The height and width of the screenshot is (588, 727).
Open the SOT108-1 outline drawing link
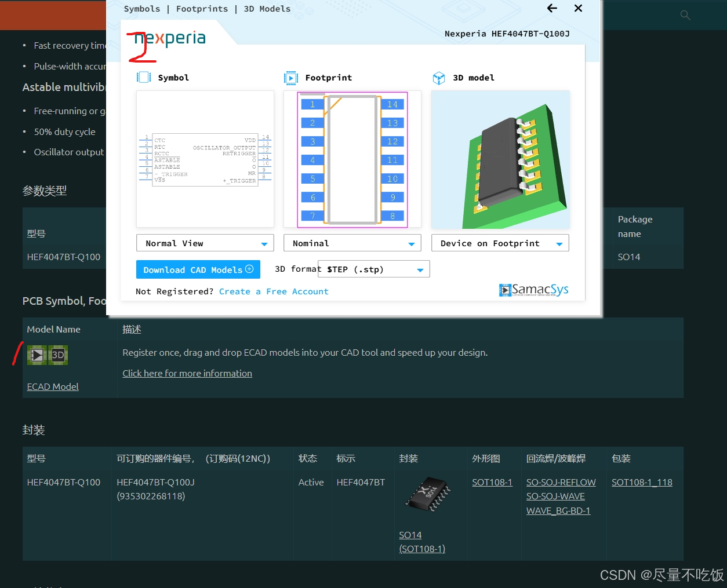492,482
